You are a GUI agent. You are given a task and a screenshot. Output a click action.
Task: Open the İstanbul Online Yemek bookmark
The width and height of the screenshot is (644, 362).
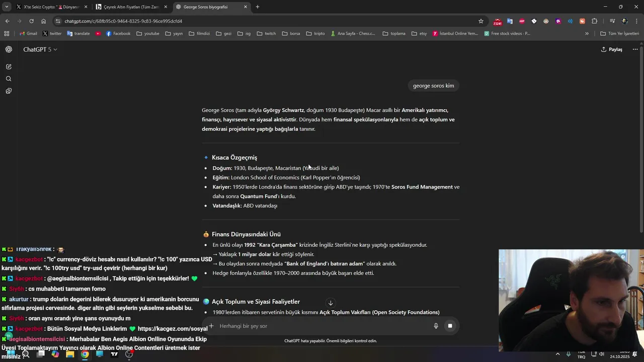455,34
